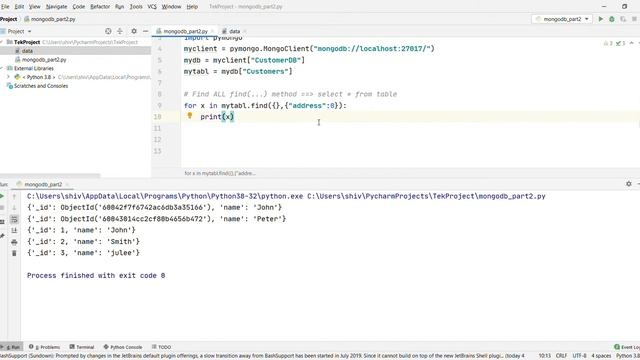Open the Refactor menu

(x=100, y=7)
